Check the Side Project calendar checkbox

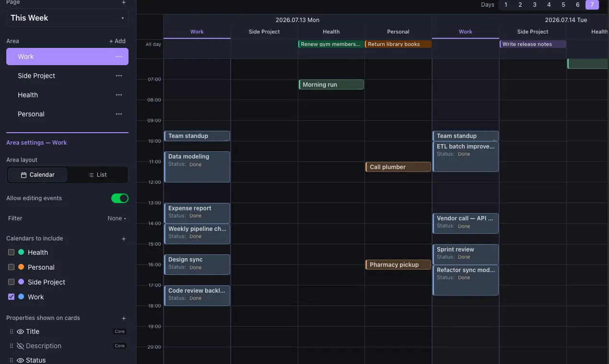coord(11,282)
